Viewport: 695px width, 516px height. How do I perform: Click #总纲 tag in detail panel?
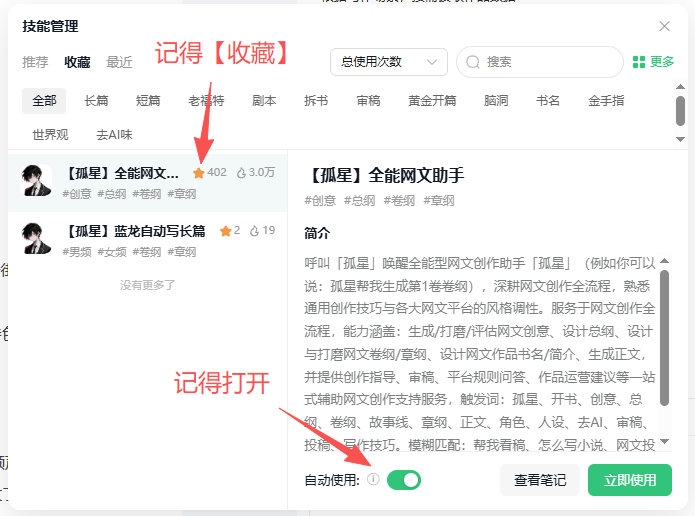tap(359, 201)
